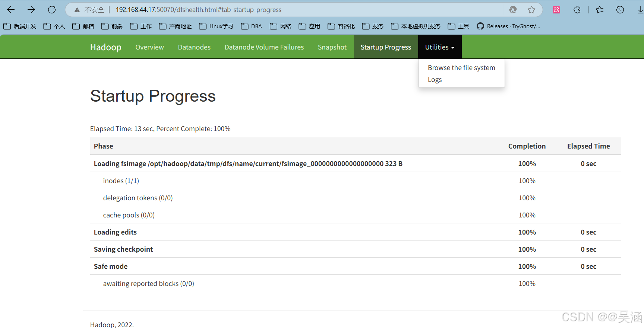Click the Startup Progress heading
Viewport: 644px width, 328px height.
pos(153,96)
